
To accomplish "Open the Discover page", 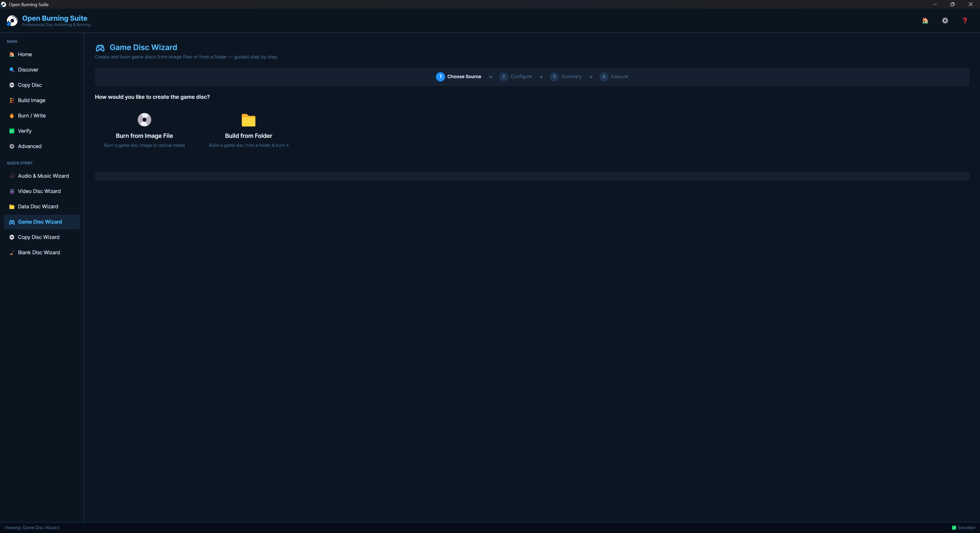I will click(42, 70).
